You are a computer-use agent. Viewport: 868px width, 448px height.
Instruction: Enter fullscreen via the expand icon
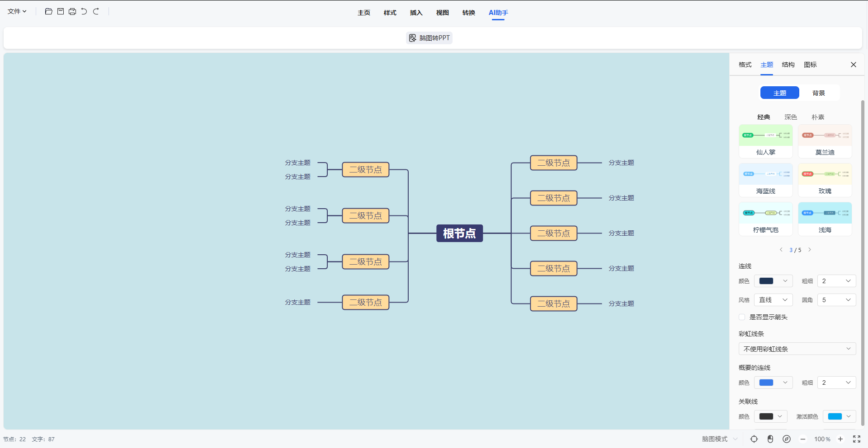click(x=857, y=439)
